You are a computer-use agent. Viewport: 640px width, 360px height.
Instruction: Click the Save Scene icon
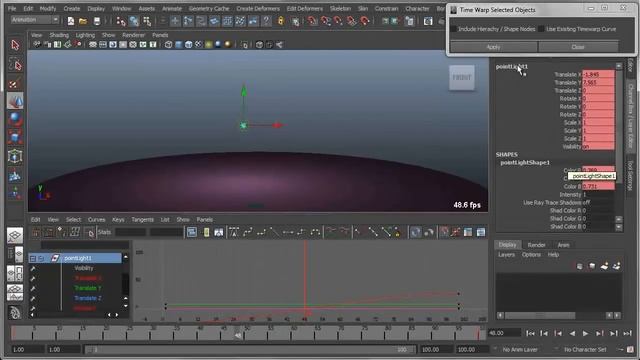click(x=97, y=21)
